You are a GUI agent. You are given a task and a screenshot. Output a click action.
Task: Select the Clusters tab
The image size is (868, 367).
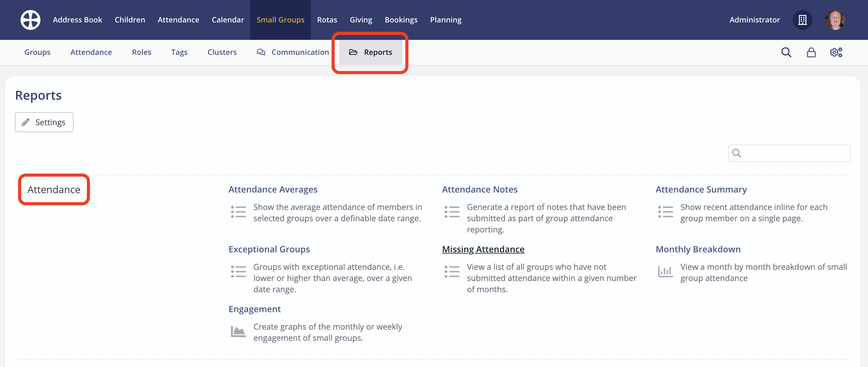pos(222,52)
